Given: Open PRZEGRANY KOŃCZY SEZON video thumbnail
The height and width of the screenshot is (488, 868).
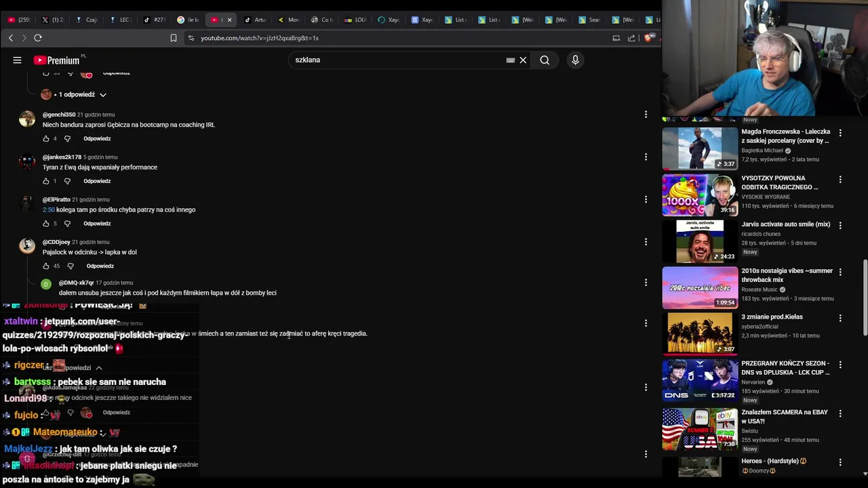Looking at the screenshot, I should (700, 380).
